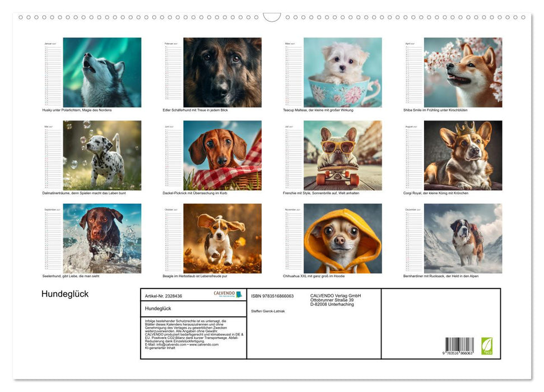Click caption 'Corgi Royal, der kleine König mit Krönchen'
Screen dimensions: 544x392
pyautogui.click(x=436, y=193)
